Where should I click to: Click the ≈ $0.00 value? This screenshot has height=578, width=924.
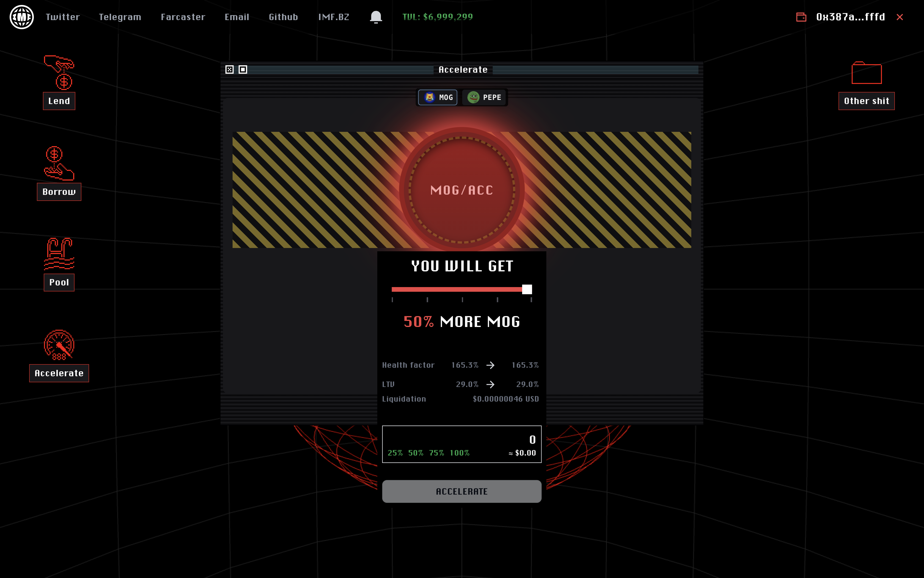pyautogui.click(x=522, y=453)
